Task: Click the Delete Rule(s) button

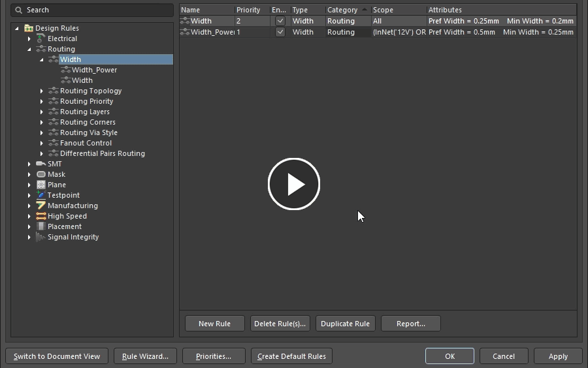Action: point(280,324)
